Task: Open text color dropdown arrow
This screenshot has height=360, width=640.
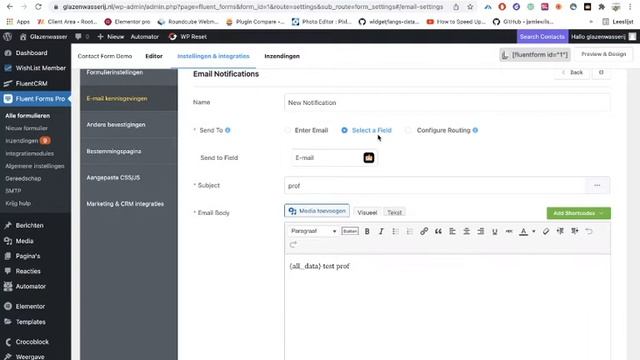Action: coord(533,231)
